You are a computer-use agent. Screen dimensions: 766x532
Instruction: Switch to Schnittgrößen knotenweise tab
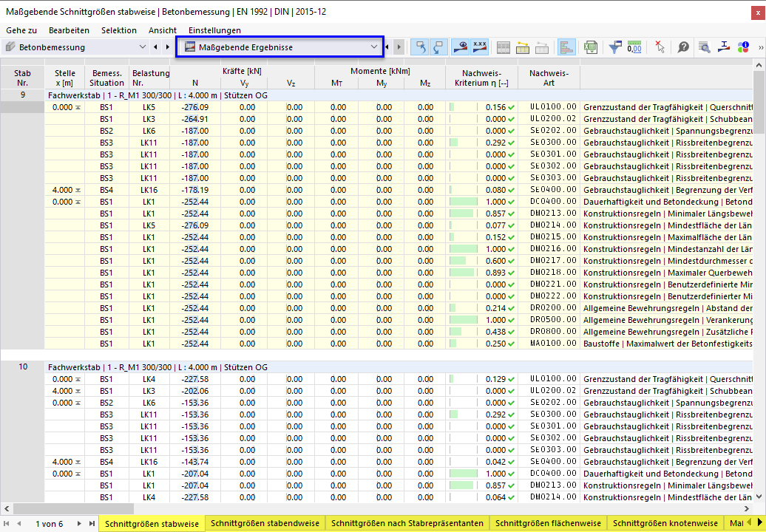click(665, 523)
